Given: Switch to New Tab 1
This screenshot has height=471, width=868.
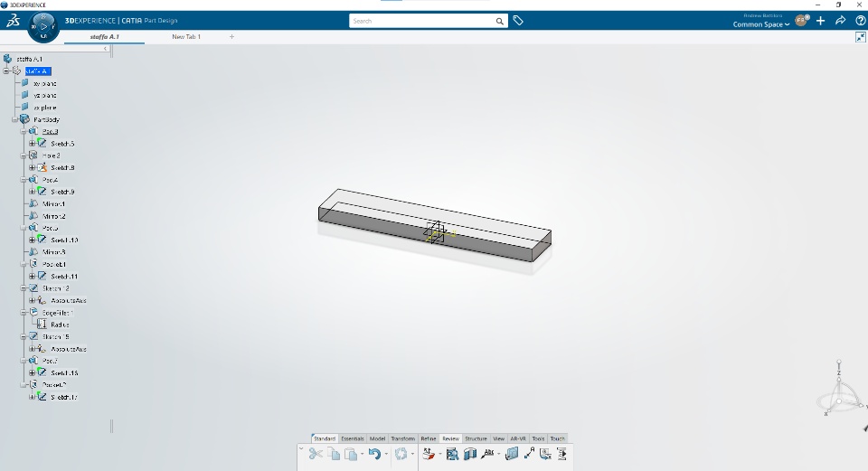Looking at the screenshot, I should pyautogui.click(x=186, y=36).
